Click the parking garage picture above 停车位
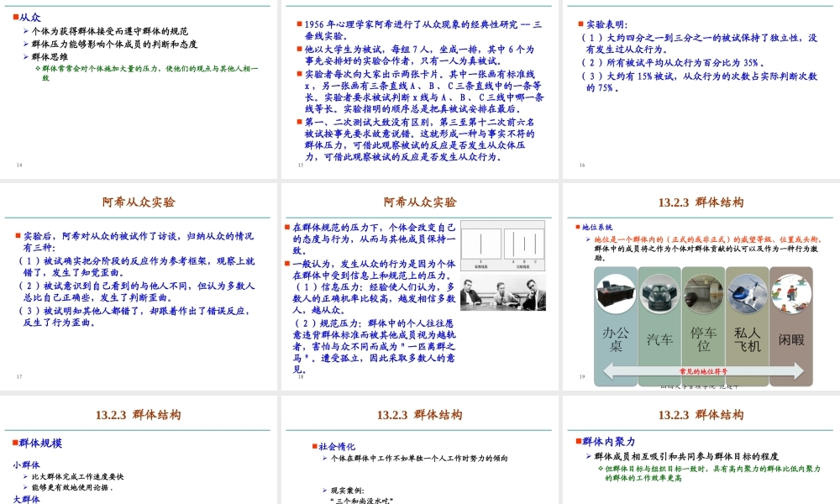The width and height of the screenshot is (840, 504). coord(703,293)
